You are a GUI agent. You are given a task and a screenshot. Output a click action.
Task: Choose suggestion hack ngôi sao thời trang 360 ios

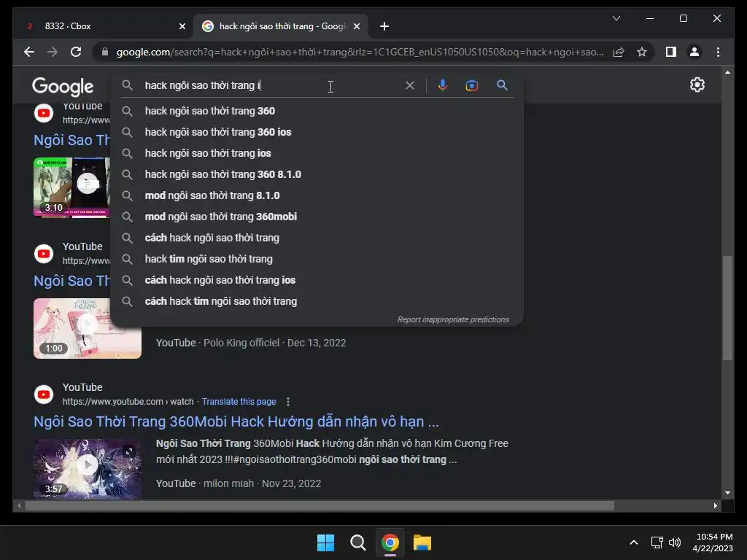[x=317, y=132]
